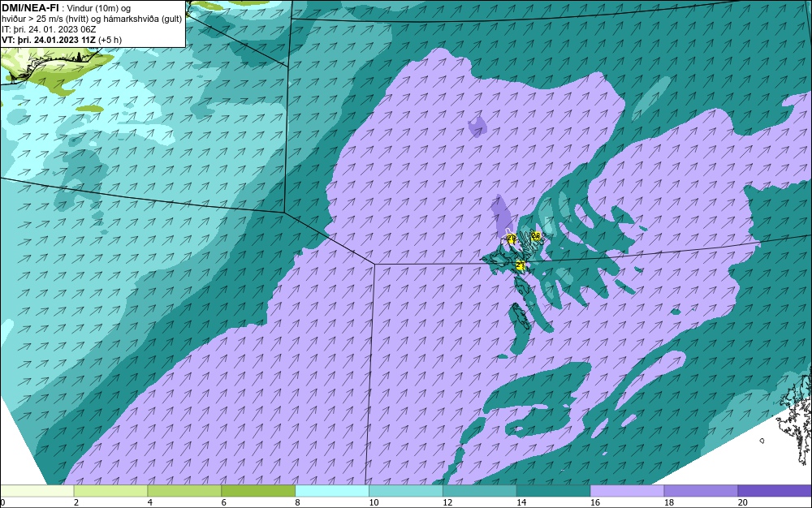Click the scale value '10' under the colorbar
812x508 pixels.
point(374,502)
